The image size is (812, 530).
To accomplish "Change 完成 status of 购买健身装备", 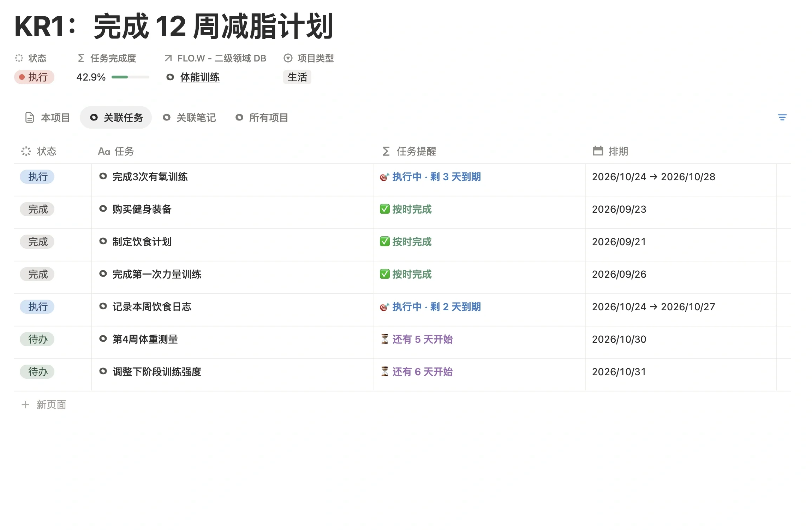I will pyautogui.click(x=37, y=209).
